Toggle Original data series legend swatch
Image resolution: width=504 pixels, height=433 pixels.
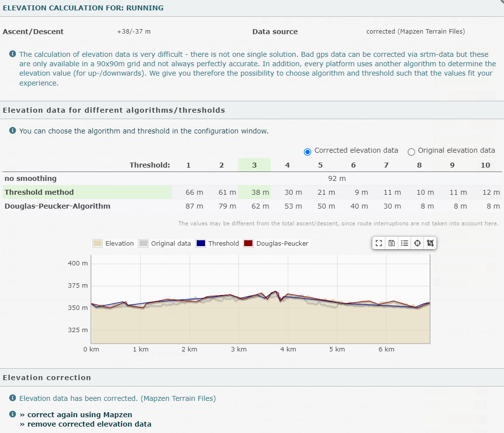pyautogui.click(x=143, y=243)
